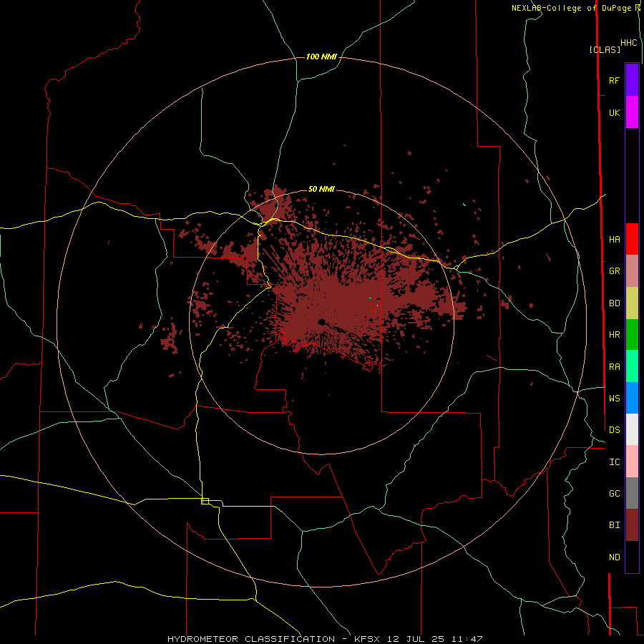The image size is (644, 644).
Task: Select the IC light-pink legend swatch
Action: [x=632, y=462]
